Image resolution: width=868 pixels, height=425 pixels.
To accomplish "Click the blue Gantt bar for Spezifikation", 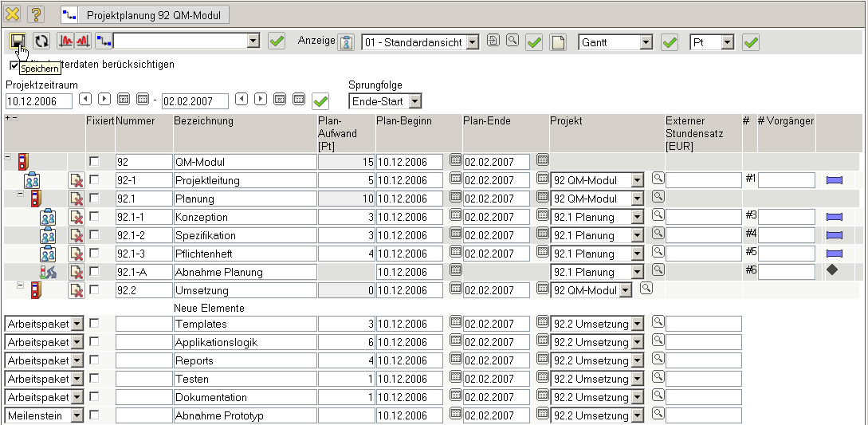I will 835,235.
